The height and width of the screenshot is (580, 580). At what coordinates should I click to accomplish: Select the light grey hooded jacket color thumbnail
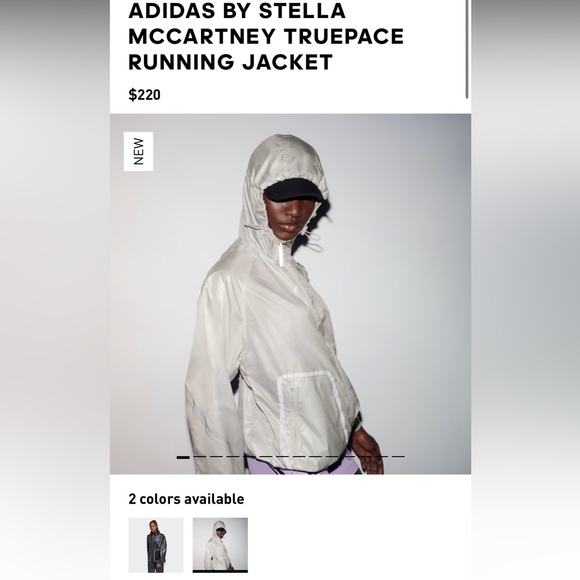click(x=220, y=545)
